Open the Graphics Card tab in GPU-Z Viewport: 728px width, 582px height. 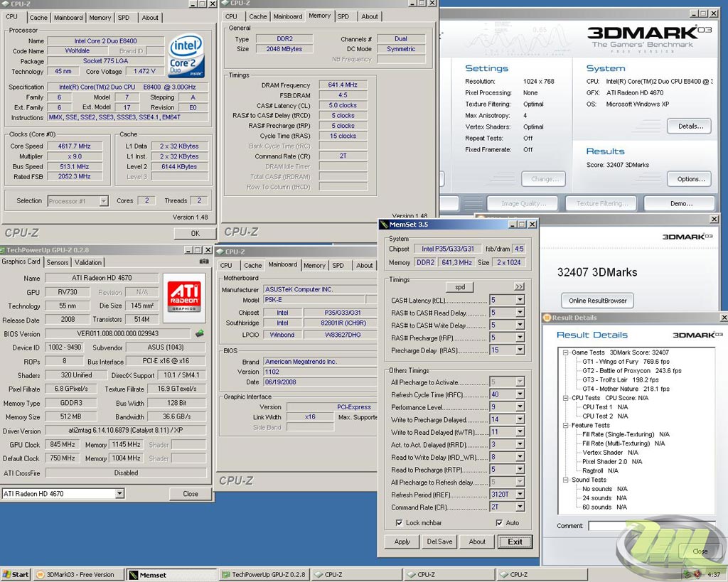(21, 262)
